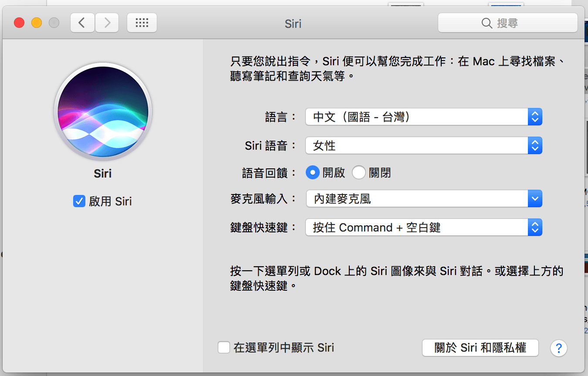Click hint text starting 按一下選單列或 Dock
This screenshot has height=376, width=588.
click(x=397, y=279)
